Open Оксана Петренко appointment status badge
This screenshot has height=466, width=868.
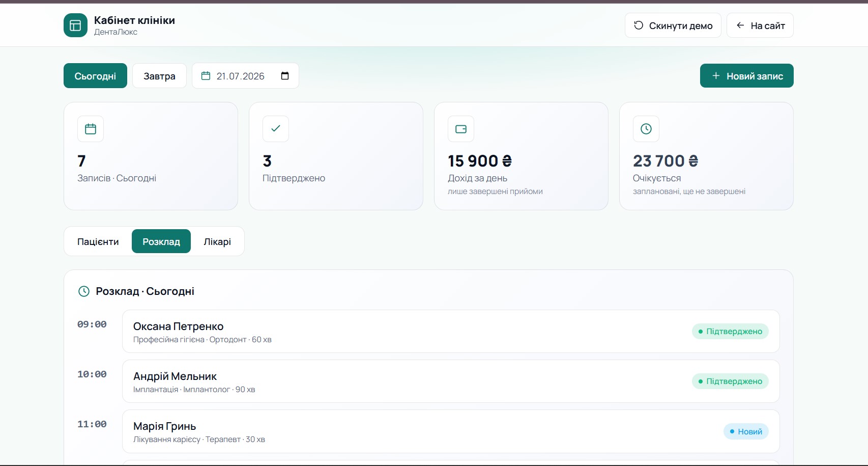tap(730, 332)
